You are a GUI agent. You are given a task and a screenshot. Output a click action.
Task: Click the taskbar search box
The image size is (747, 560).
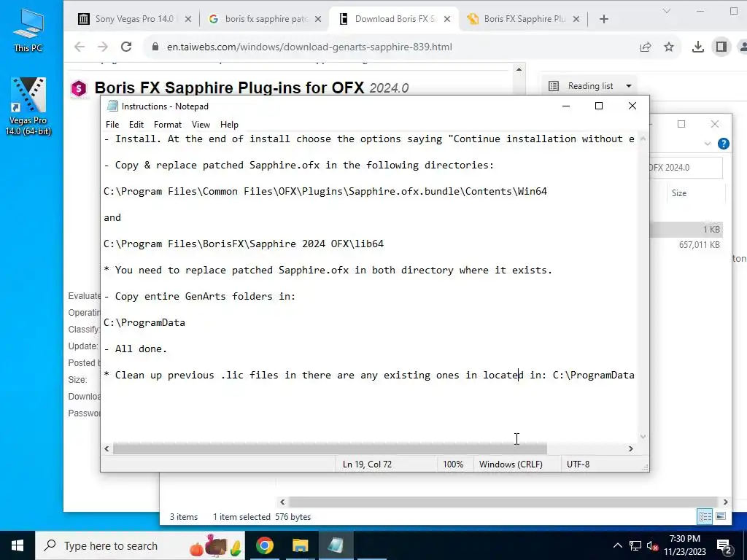point(140,545)
